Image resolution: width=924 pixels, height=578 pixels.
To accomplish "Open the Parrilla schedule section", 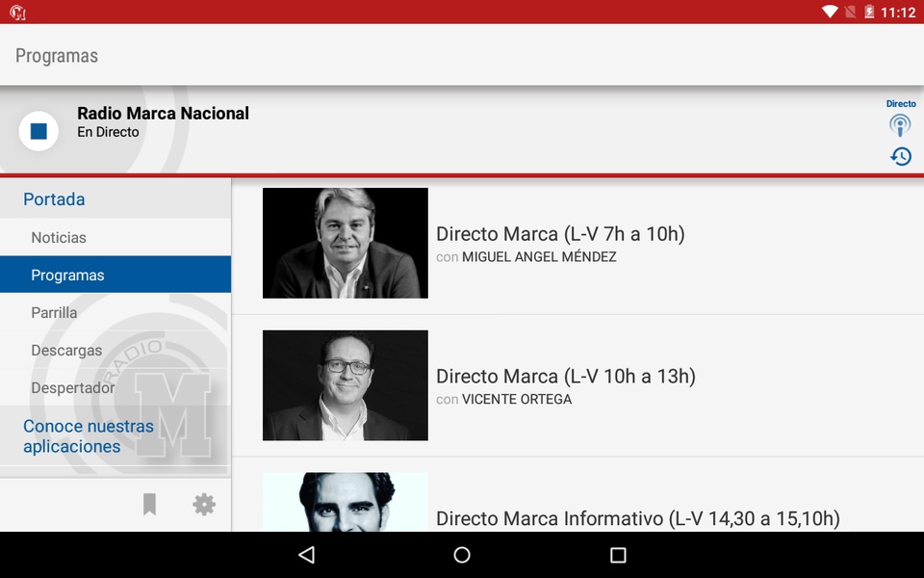I will tap(115, 312).
